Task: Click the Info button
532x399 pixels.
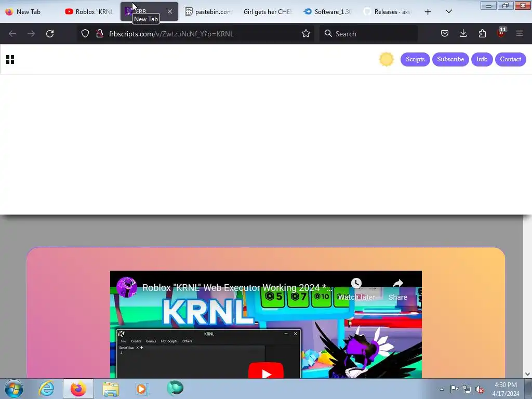Action: click(482, 59)
